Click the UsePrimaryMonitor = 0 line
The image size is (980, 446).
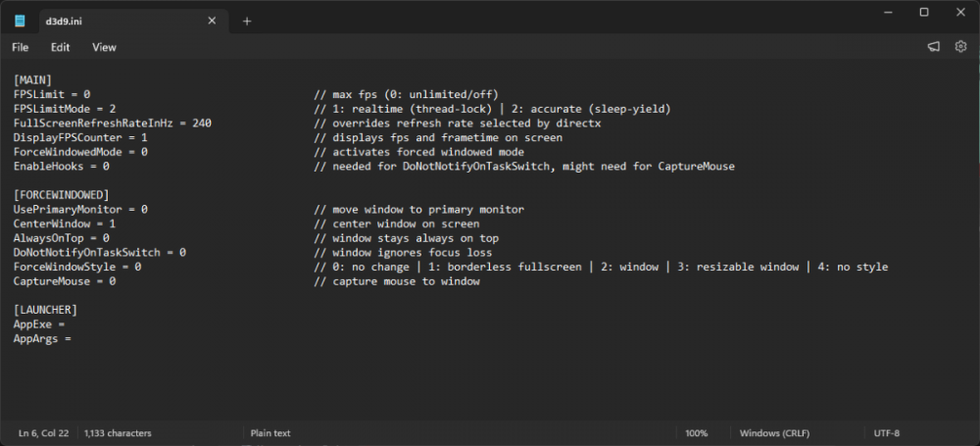pyautogui.click(x=80, y=210)
